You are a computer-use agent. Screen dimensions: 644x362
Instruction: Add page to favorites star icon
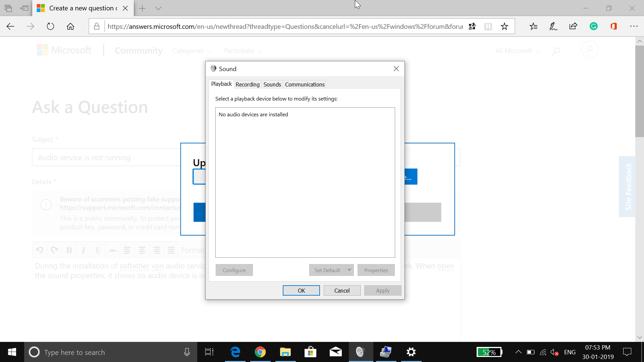tap(504, 26)
